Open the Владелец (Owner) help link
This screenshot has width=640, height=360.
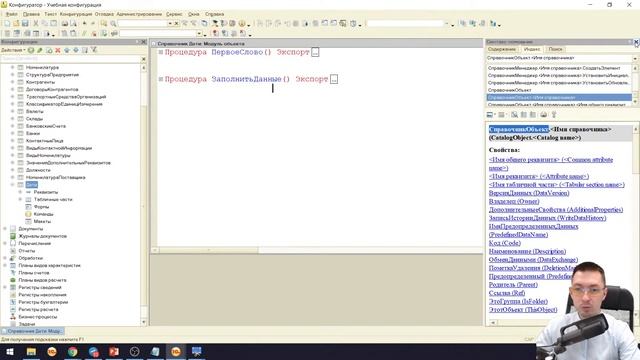click(514, 201)
